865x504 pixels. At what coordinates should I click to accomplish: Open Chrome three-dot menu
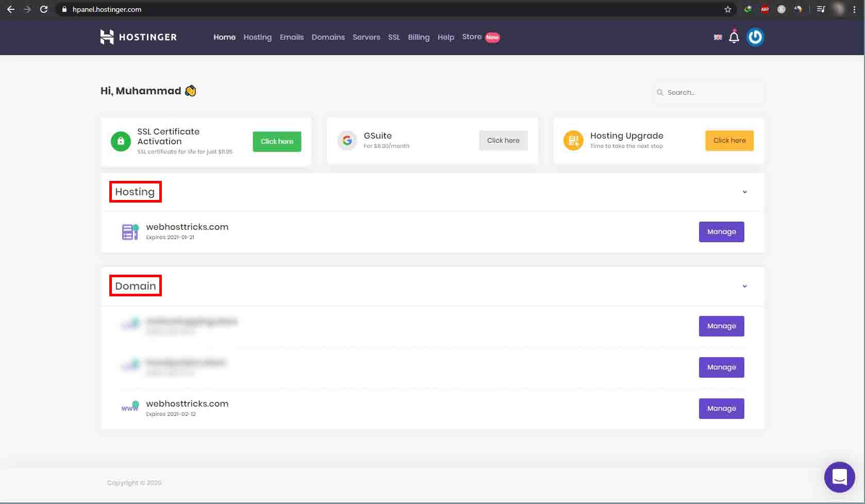point(855,9)
